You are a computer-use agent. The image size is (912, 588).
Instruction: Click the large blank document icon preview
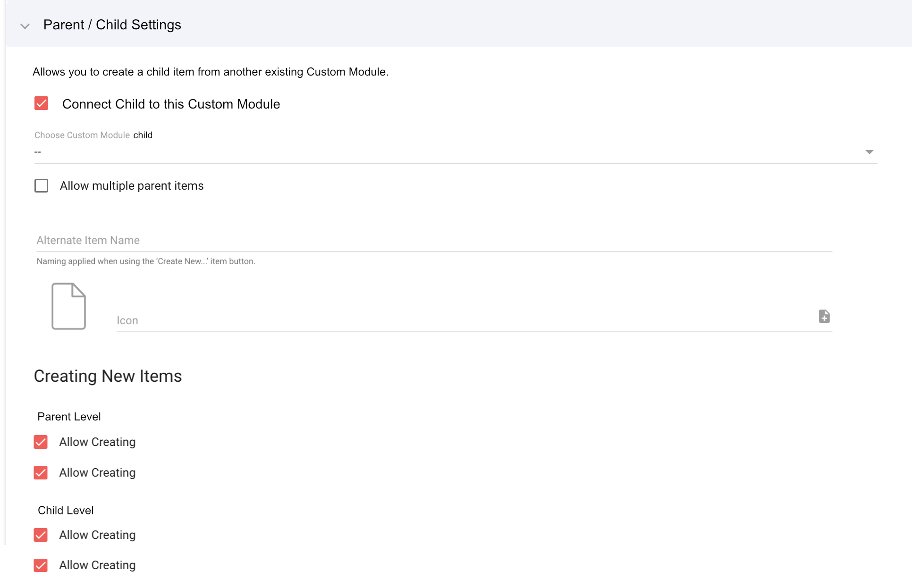click(x=68, y=306)
